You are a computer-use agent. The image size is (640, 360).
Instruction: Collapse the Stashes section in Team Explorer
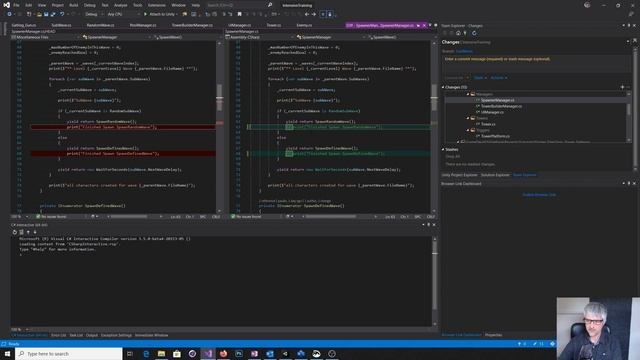(x=443, y=149)
